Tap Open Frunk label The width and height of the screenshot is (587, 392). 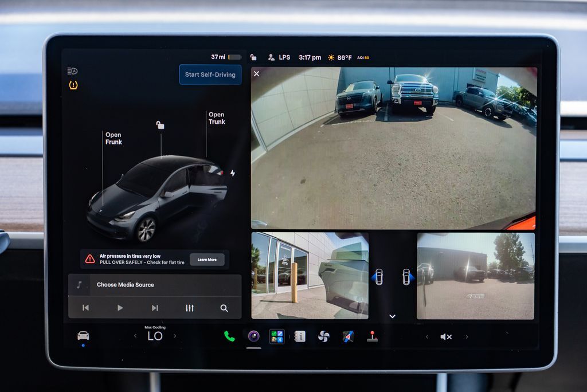(x=114, y=138)
